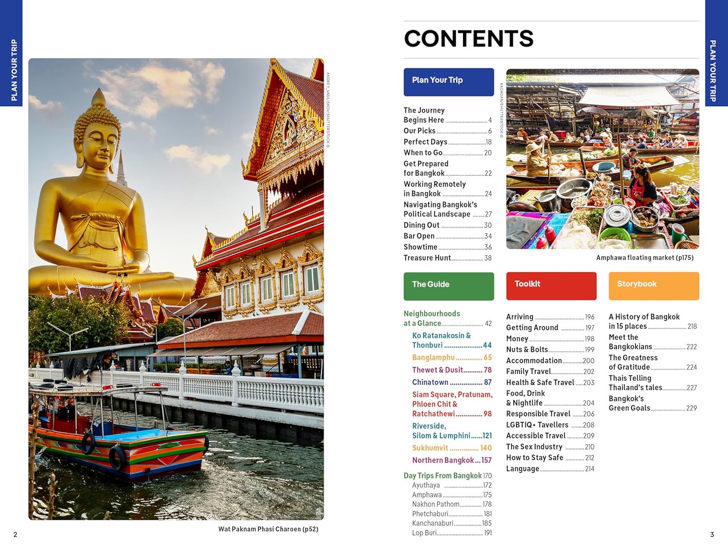Viewport: 728px width, 560px height.
Task: Jump to Dining Out section
Action: pos(447,225)
